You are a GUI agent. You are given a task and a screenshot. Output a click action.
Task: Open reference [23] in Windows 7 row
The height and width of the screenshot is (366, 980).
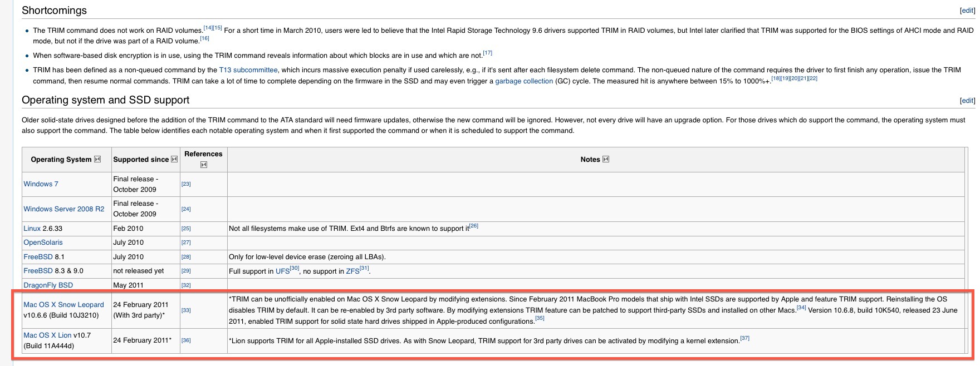(x=186, y=184)
